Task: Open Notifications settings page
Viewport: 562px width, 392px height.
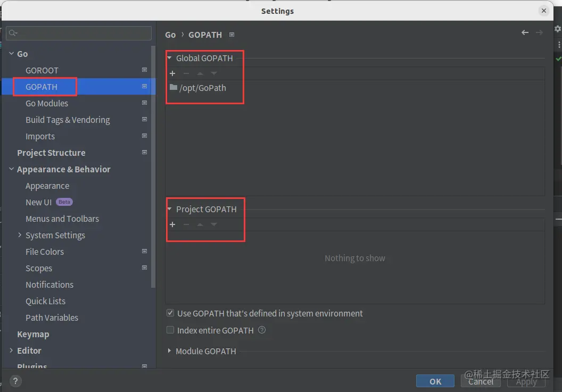Action: [49, 285]
